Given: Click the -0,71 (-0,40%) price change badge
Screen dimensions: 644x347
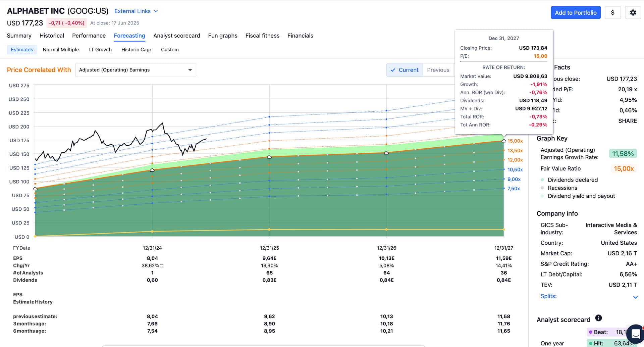Looking at the screenshot, I should [66, 23].
